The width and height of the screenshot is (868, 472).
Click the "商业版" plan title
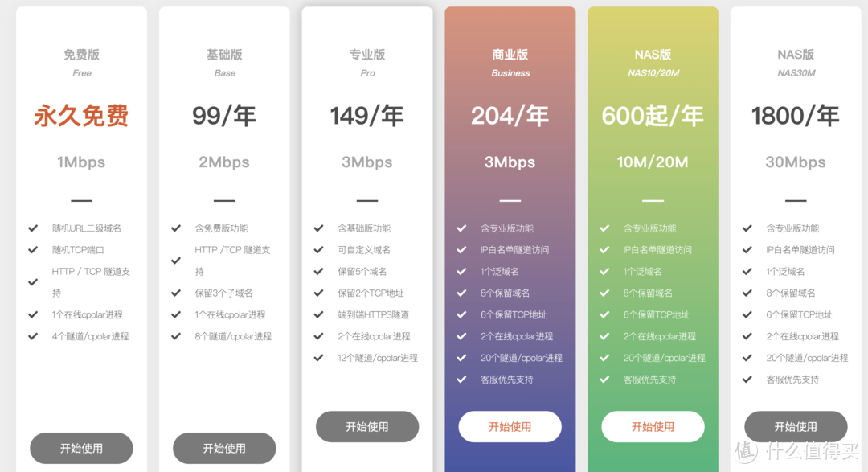pyautogui.click(x=510, y=55)
